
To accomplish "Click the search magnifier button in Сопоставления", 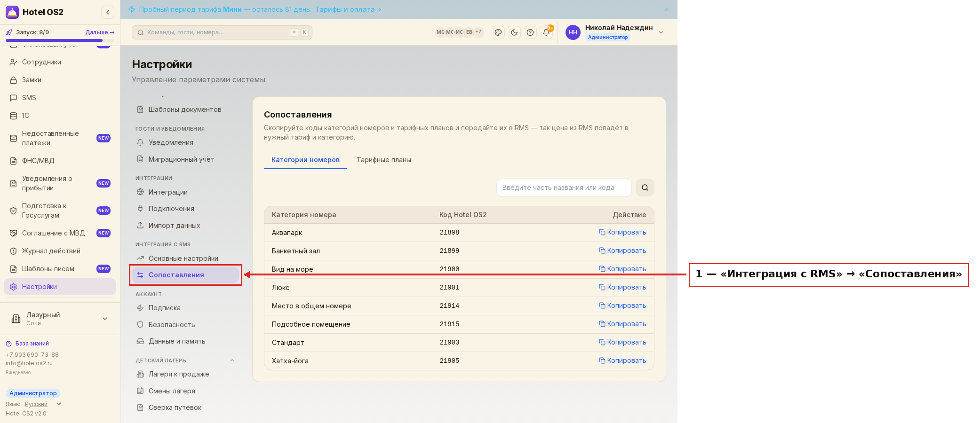I will click(645, 188).
